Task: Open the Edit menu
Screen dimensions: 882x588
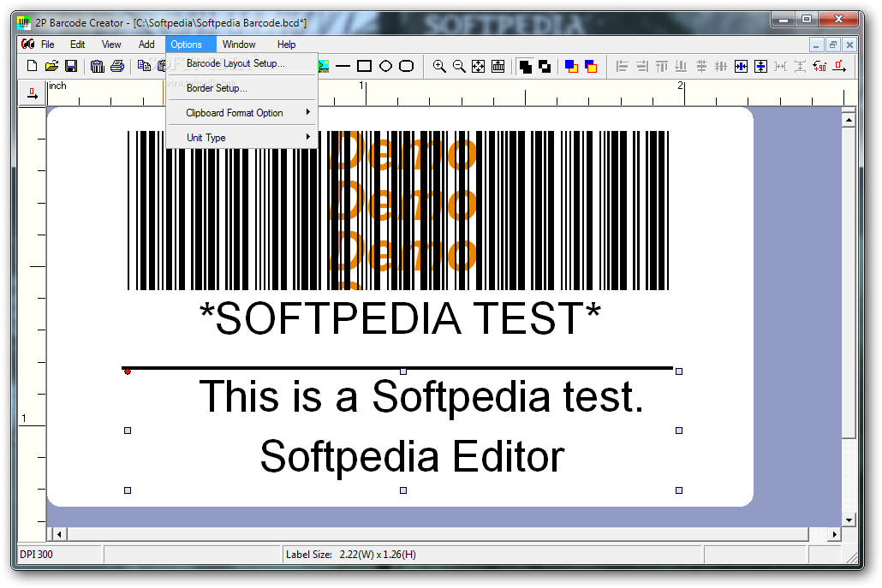Action: click(78, 45)
